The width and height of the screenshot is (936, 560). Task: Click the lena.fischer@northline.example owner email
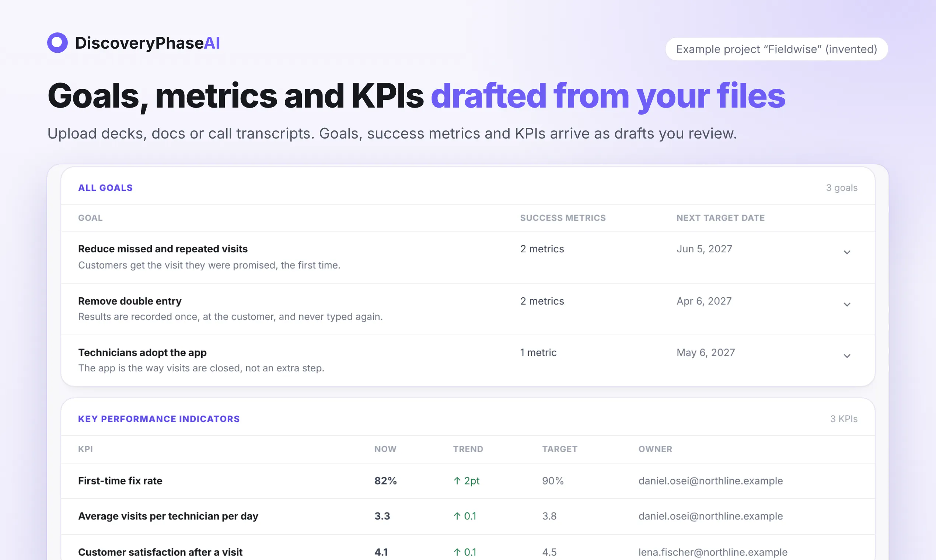[713, 552]
